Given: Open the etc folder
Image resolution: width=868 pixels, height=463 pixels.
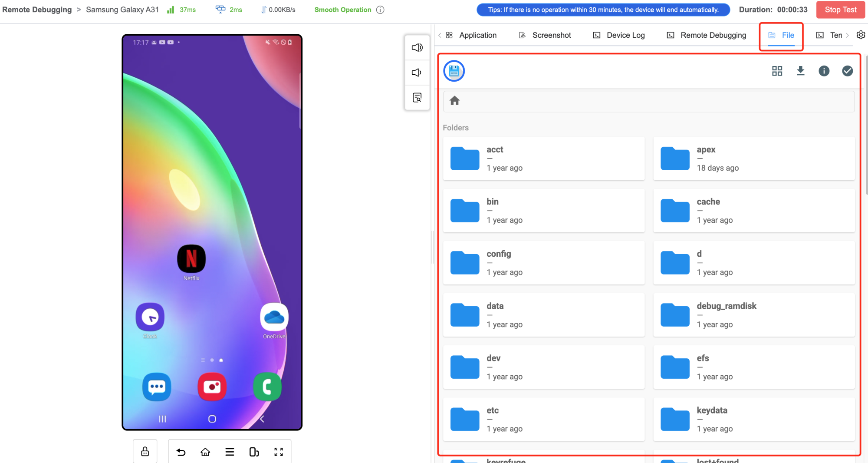Looking at the screenshot, I should point(544,419).
